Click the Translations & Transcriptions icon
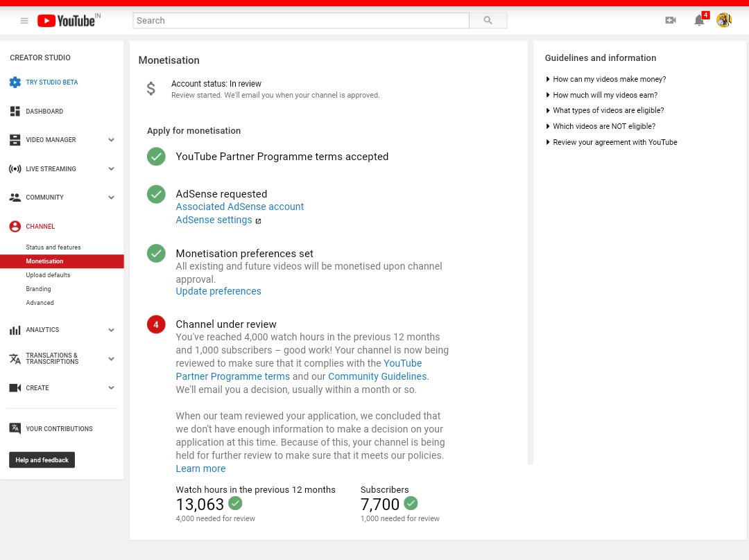The width and height of the screenshot is (749, 560). [15, 358]
